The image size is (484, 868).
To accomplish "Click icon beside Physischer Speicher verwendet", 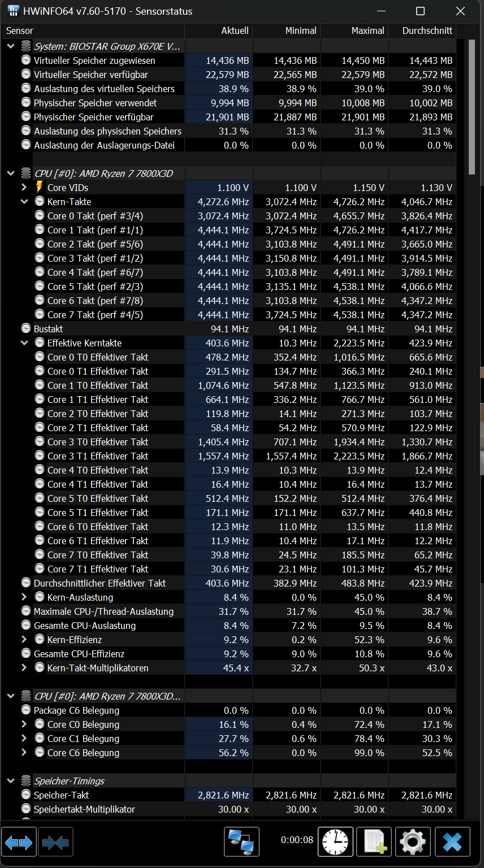I will (x=26, y=102).
